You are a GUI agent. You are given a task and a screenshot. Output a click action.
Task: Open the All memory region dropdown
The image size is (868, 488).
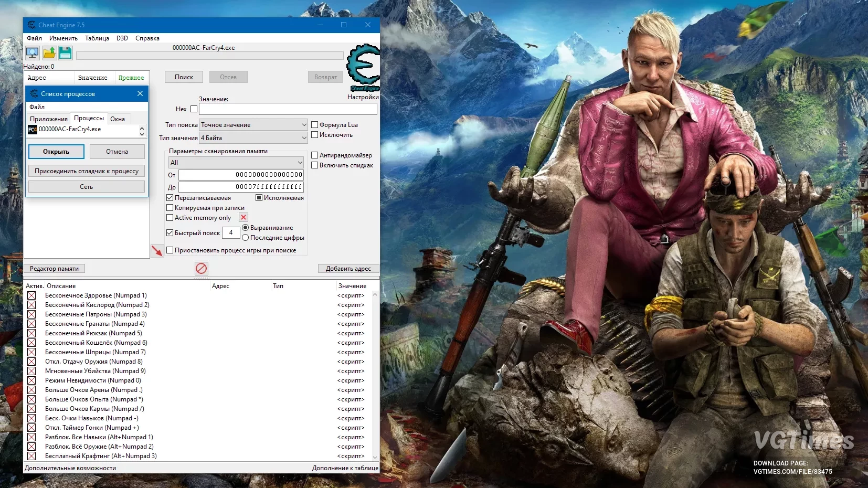pos(236,163)
